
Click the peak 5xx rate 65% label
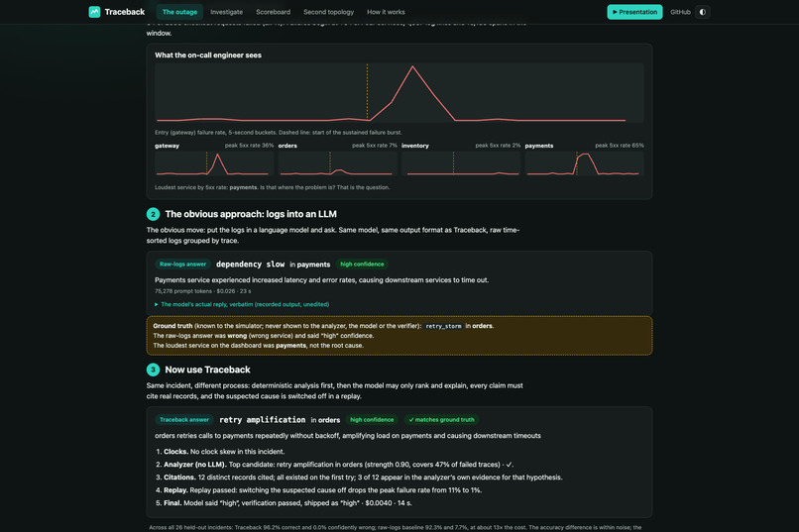(620, 146)
